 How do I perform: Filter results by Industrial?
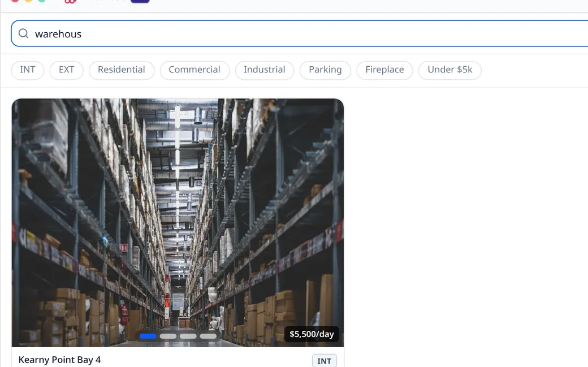[x=265, y=70]
